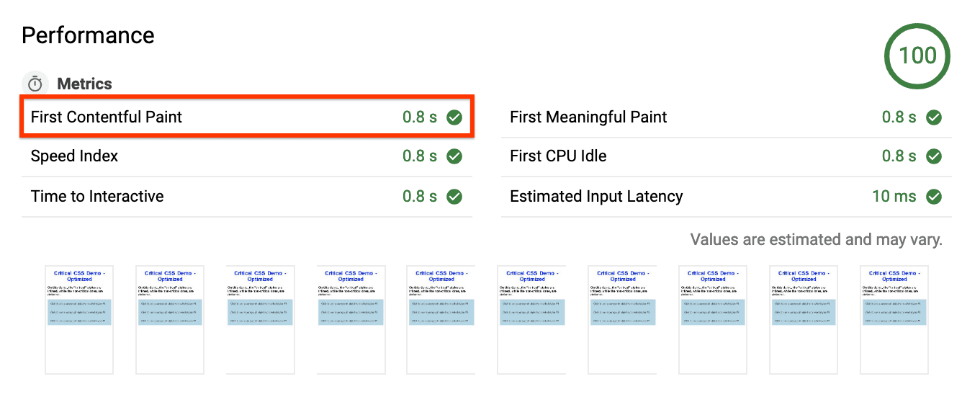This screenshot has height=397, width=980.
Task: Expand the Speed Index metric row
Action: 75,156
